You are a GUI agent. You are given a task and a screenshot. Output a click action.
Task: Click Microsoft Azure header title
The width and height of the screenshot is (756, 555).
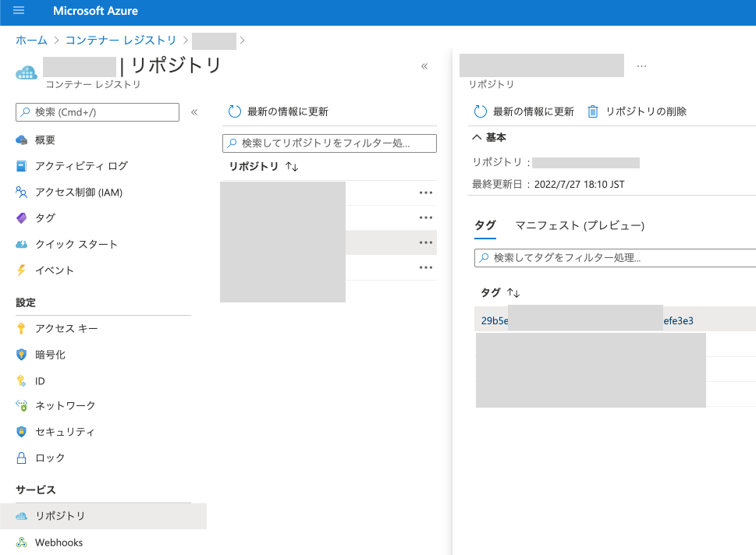(x=95, y=11)
